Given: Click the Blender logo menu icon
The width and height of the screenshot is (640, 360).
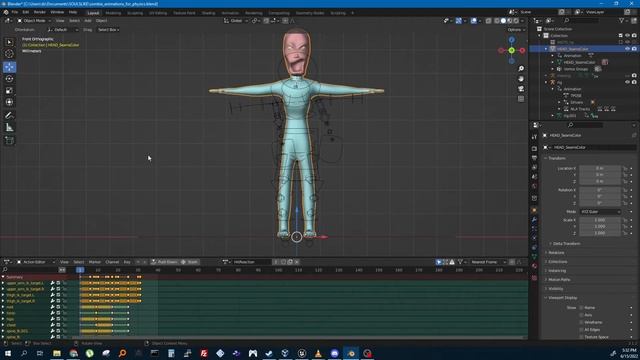Looking at the screenshot, I should click(6, 12).
